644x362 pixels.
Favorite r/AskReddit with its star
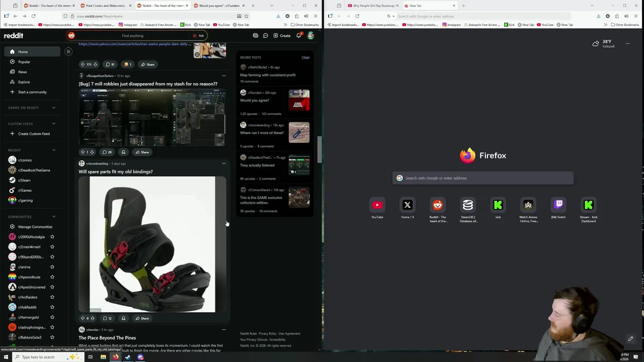tap(52, 307)
